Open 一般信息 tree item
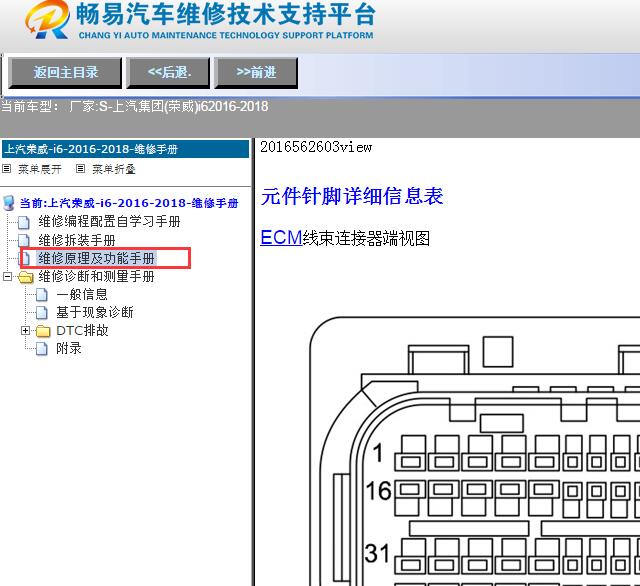The width and height of the screenshot is (640, 586). pyautogui.click(x=82, y=295)
